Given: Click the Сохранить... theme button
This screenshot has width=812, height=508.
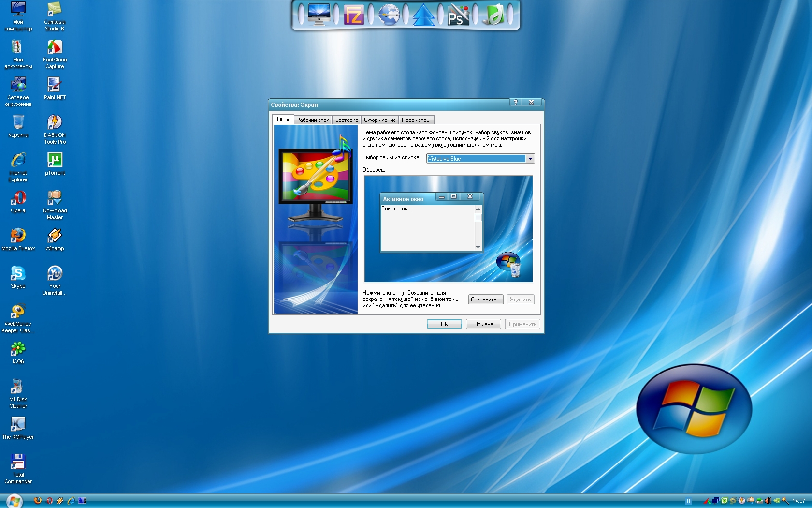Looking at the screenshot, I should (x=485, y=299).
